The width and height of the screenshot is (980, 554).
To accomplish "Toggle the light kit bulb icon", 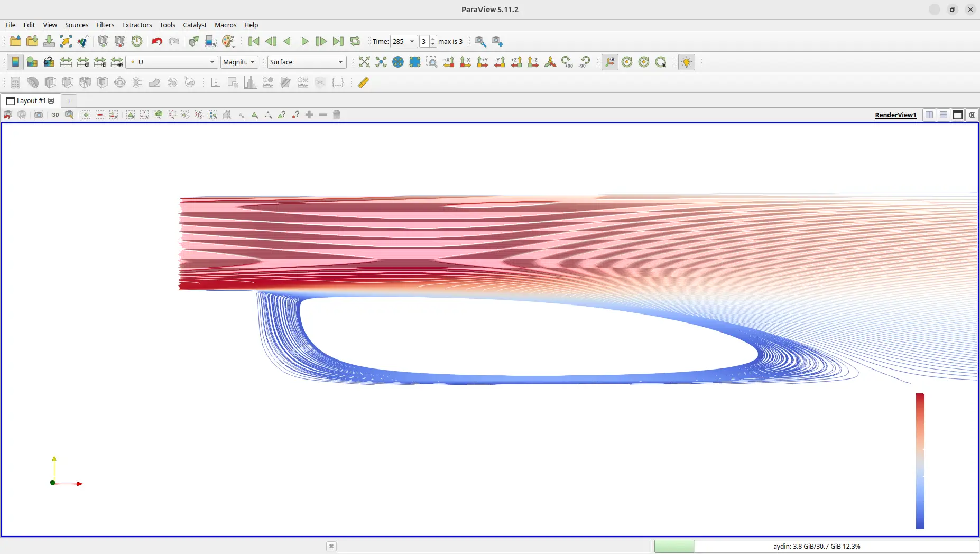I will click(687, 62).
